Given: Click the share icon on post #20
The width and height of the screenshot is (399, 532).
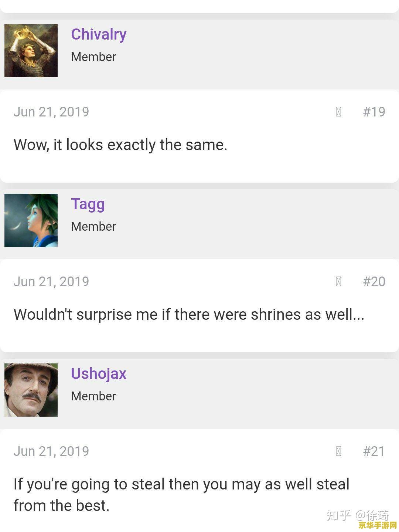Looking at the screenshot, I should (338, 281).
